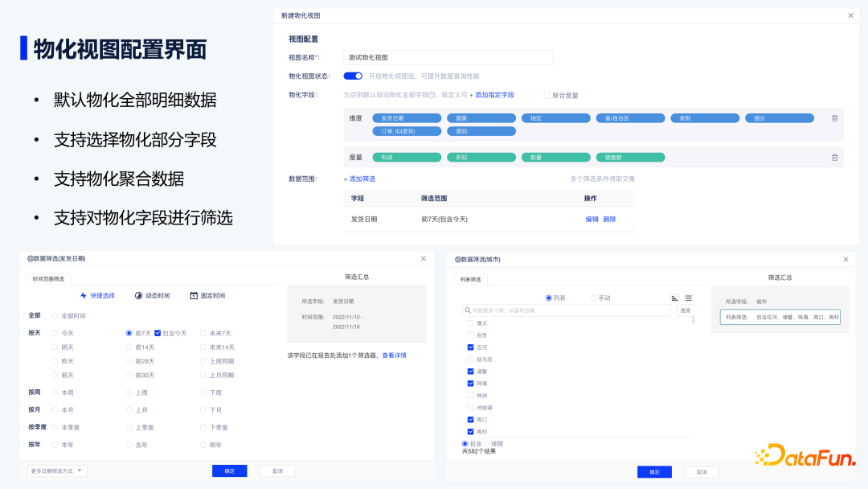
Task: Close the 数据筛选(发货日期) dialog
Action: coord(424,259)
